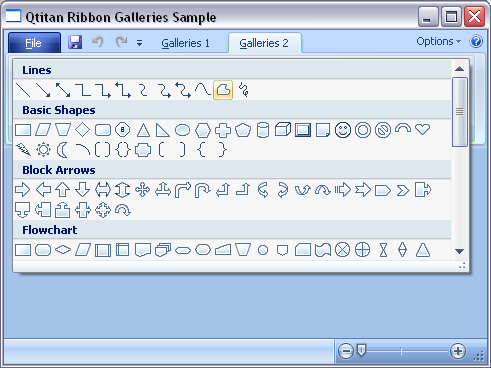The height and width of the screenshot is (368, 491).
Task: Select the flowchart summing junction shape
Action: click(343, 250)
